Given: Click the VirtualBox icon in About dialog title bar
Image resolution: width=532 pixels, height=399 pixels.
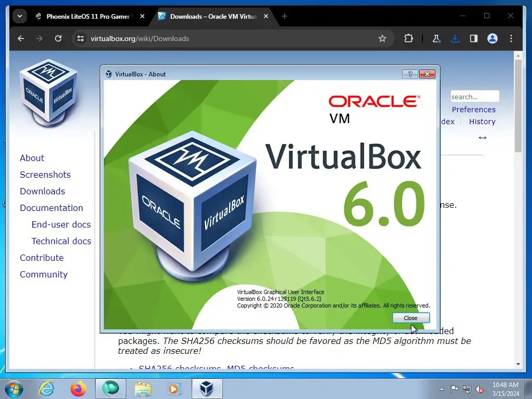Looking at the screenshot, I should (109, 74).
